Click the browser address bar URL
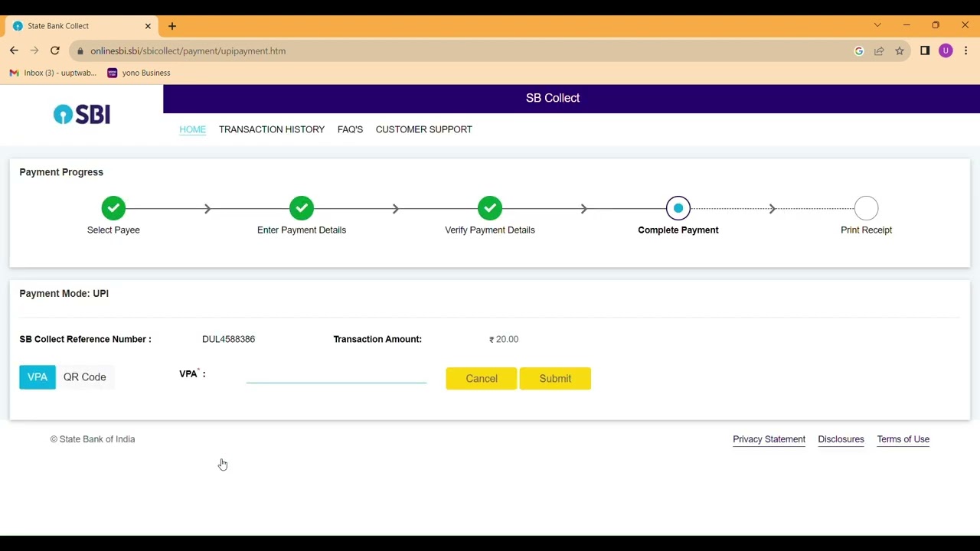 [x=188, y=51]
